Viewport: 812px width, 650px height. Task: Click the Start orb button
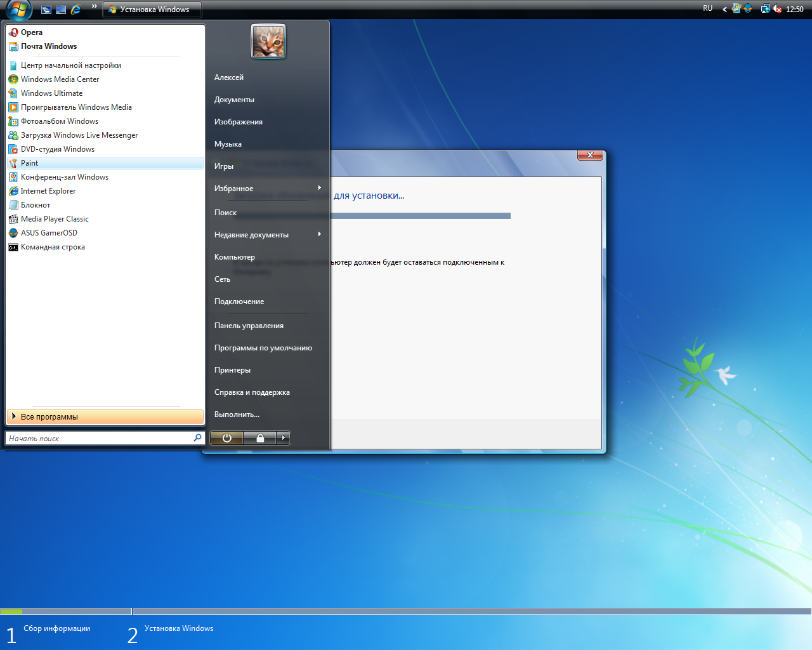19,10
